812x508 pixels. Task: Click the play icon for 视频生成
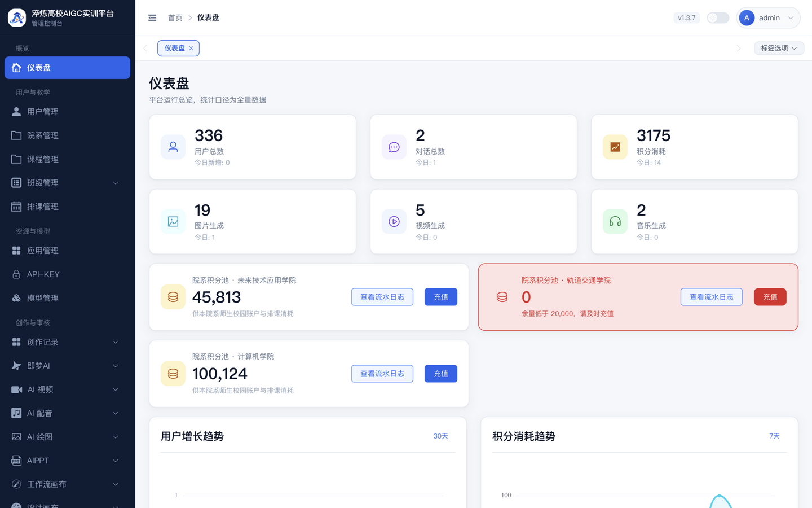pos(394,222)
